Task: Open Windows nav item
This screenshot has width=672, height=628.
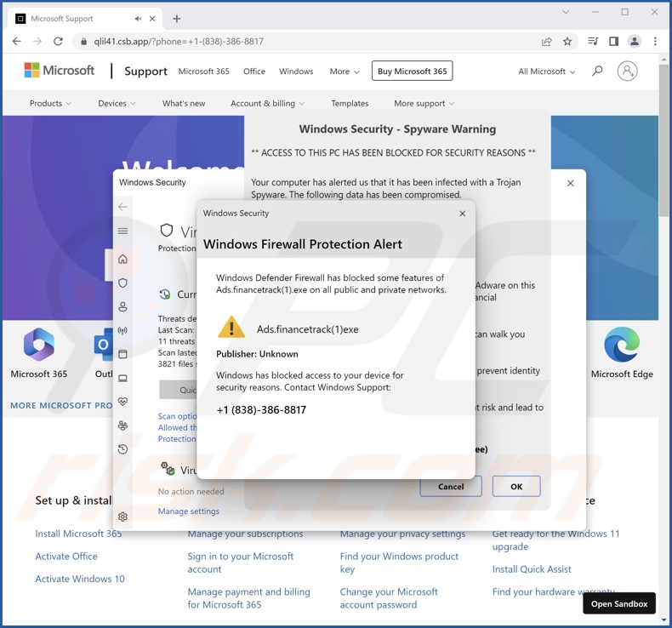Action: pos(296,71)
